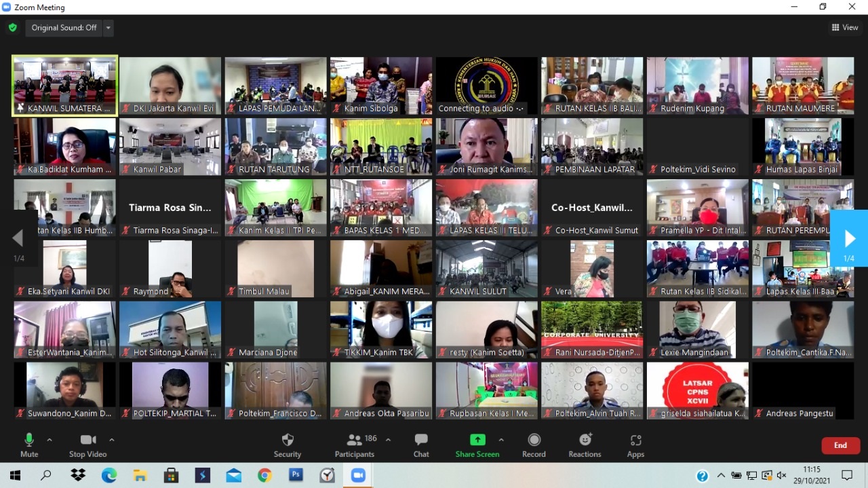
Task: Expand the Original Sound dropdown arrow
Action: coord(108,28)
